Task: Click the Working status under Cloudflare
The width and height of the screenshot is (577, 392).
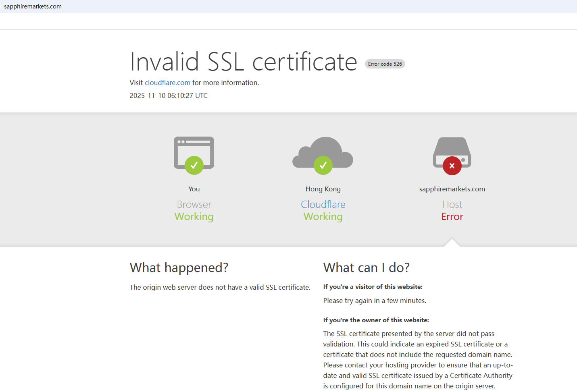Action: [x=323, y=217]
